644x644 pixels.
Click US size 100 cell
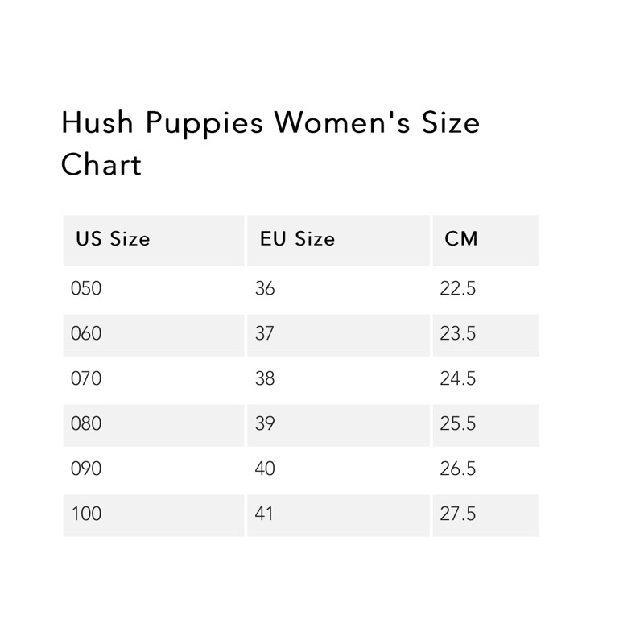pos(87,513)
